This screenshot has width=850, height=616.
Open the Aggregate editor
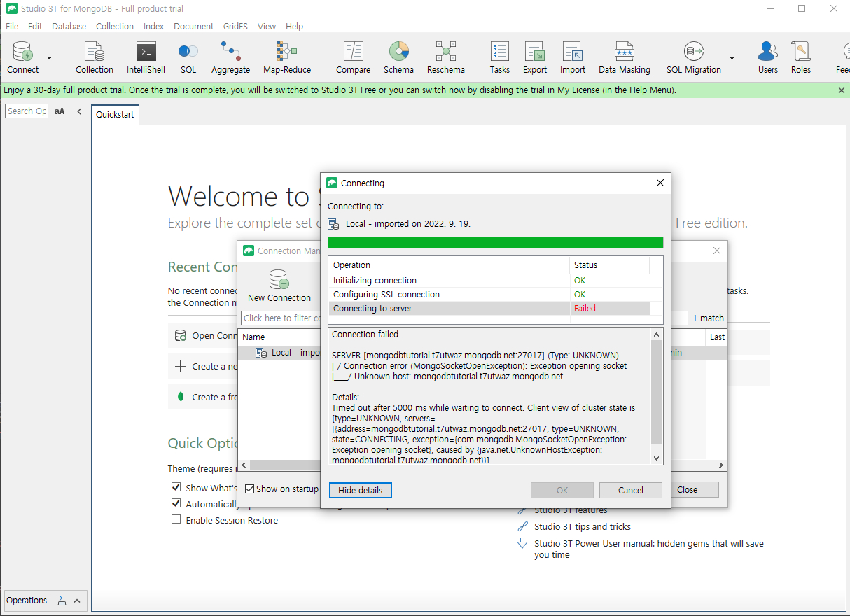coord(230,57)
